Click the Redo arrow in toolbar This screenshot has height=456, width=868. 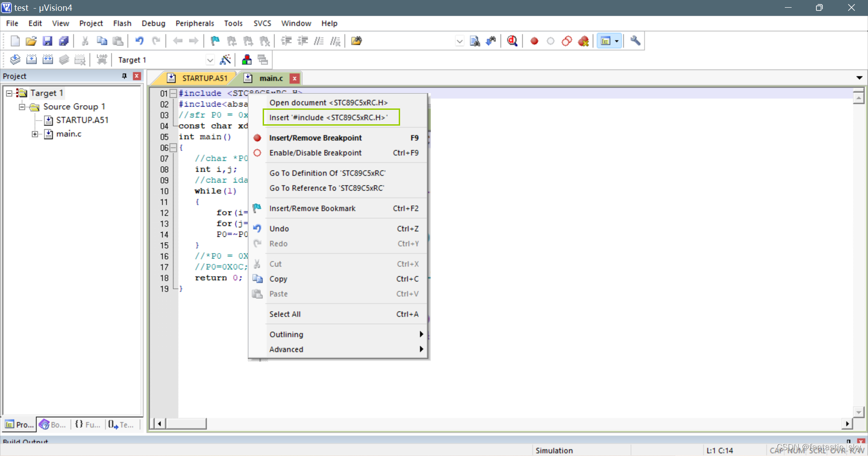tap(156, 41)
